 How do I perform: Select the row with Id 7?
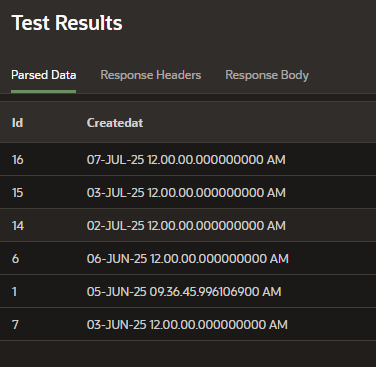pyautogui.click(x=188, y=324)
